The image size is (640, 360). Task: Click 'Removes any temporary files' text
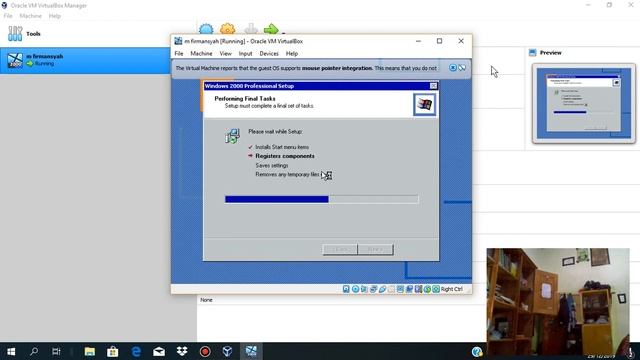click(x=288, y=174)
